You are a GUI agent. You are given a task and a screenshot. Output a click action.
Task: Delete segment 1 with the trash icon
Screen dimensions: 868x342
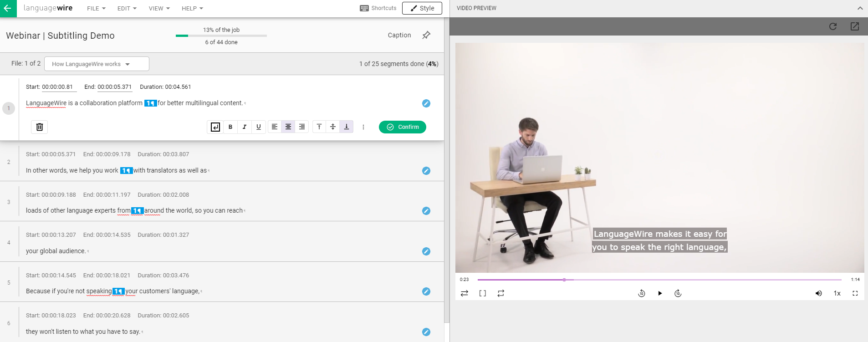click(40, 127)
